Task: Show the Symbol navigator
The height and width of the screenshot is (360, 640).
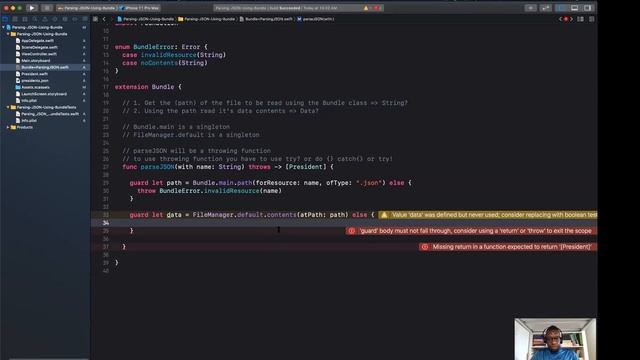Action: 25,19
